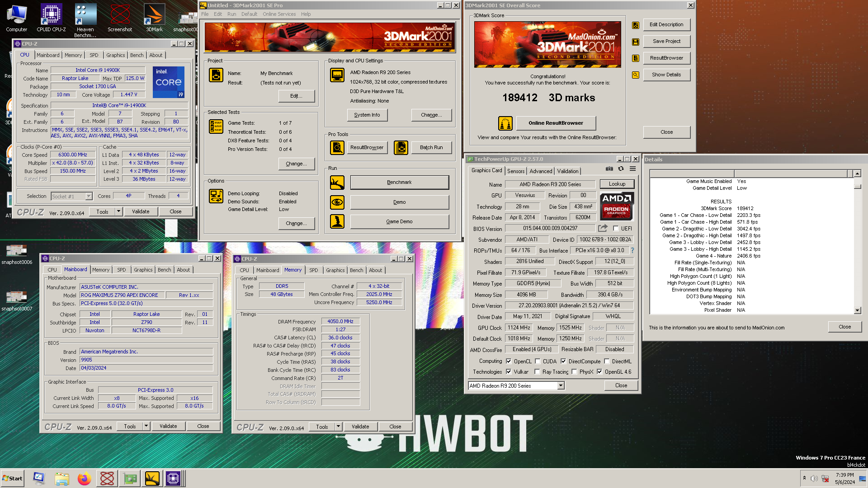The height and width of the screenshot is (488, 868).
Task: Open the snaphsot0006 desktop file
Action: click(x=17, y=254)
